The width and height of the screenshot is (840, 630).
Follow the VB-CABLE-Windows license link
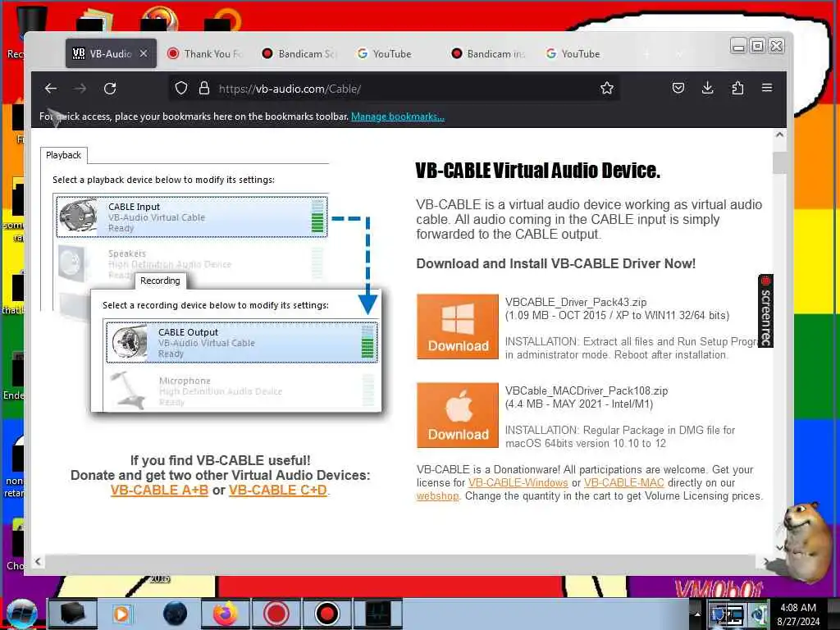518,482
